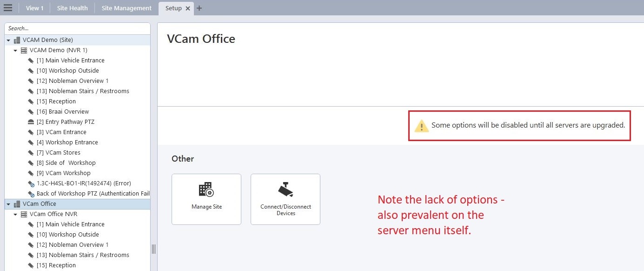Select VCam Office NVR server

click(53, 214)
